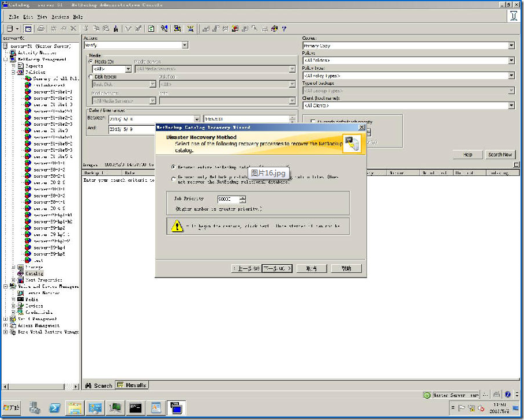The image size is (524, 420).
Task: Open the Policy dropdown showing All Policies
Action: (511, 61)
